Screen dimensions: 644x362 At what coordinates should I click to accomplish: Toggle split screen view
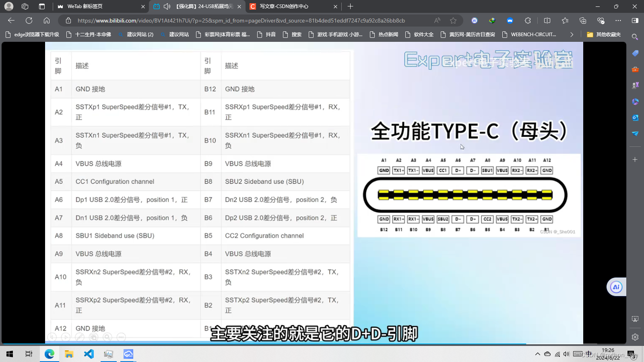[547, 21]
